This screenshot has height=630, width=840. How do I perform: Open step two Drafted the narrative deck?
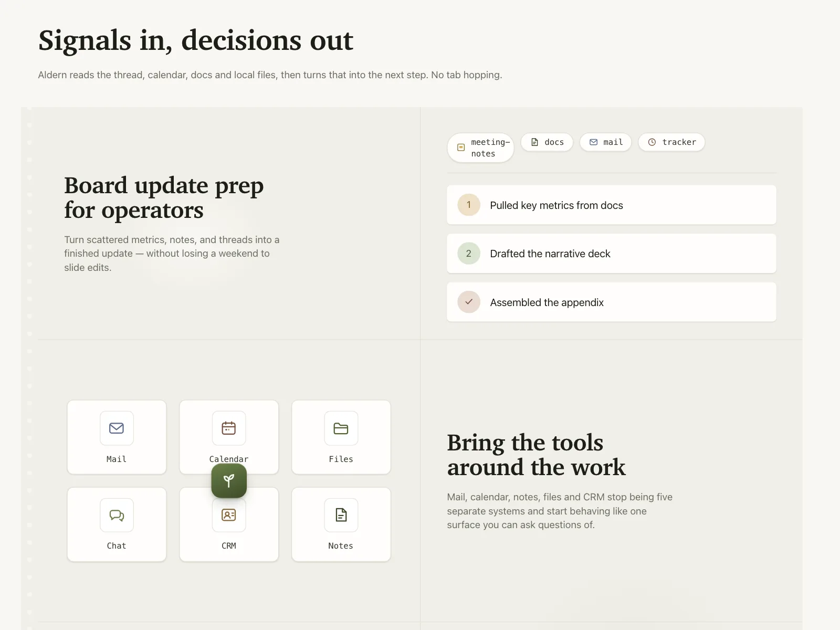pyautogui.click(x=612, y=254)
